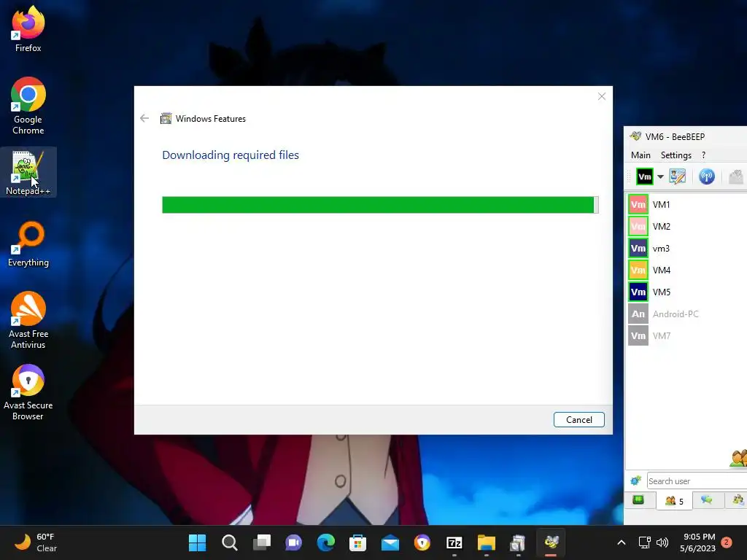Select offline user Android-PC
The width and height of the screenshot is (747, 560).
pyautogui.click(x=686, y=314)
